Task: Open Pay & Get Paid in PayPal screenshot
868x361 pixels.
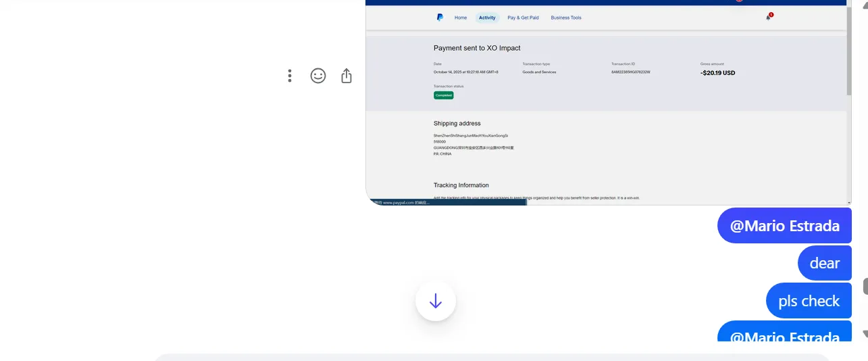Action: (x=524, y=18)
